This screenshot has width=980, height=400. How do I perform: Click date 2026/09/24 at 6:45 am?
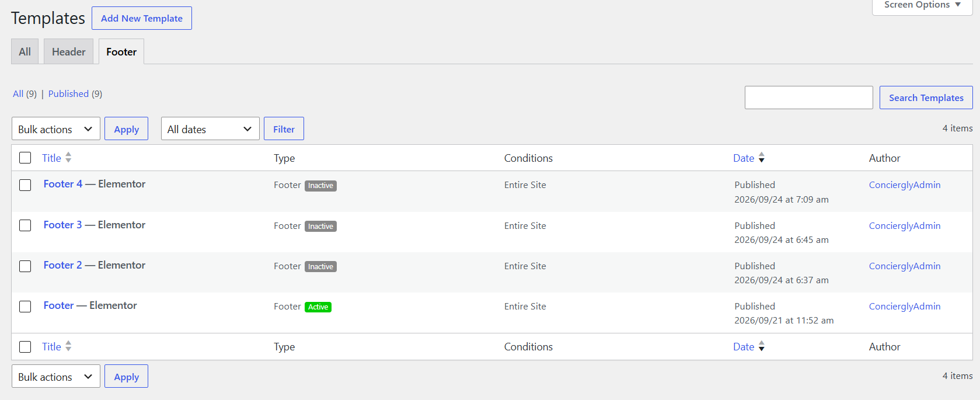point(782,239)
